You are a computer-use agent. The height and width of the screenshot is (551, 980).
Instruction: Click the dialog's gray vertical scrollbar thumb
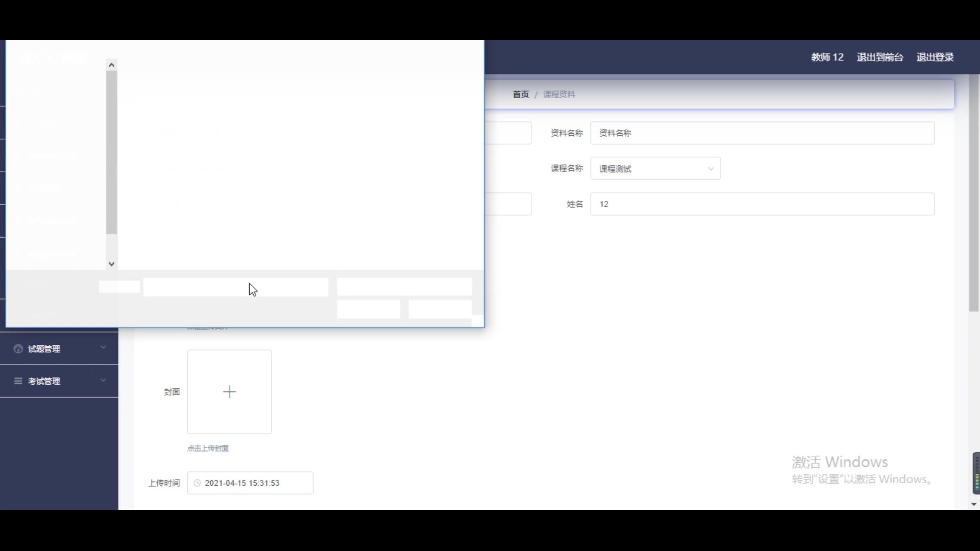click(x=112, y=153)
